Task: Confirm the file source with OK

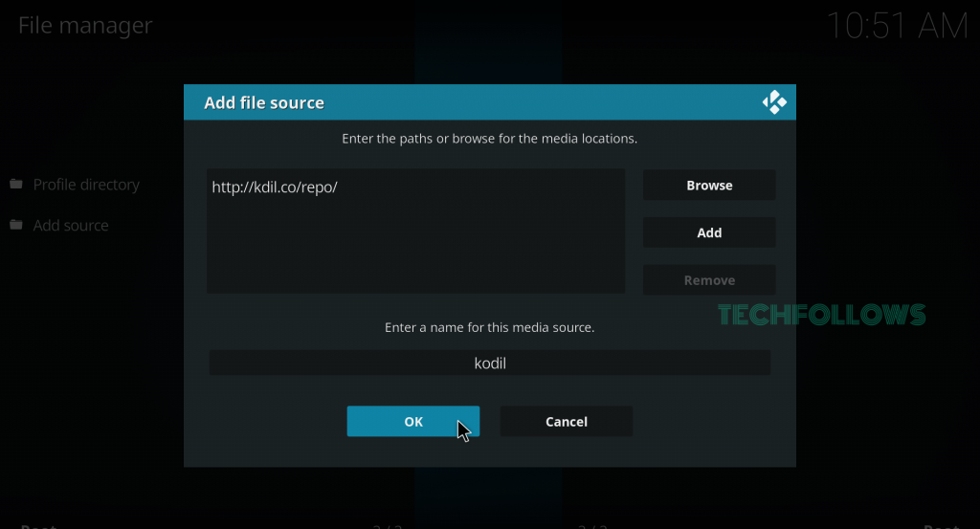Action: [413, 422]
